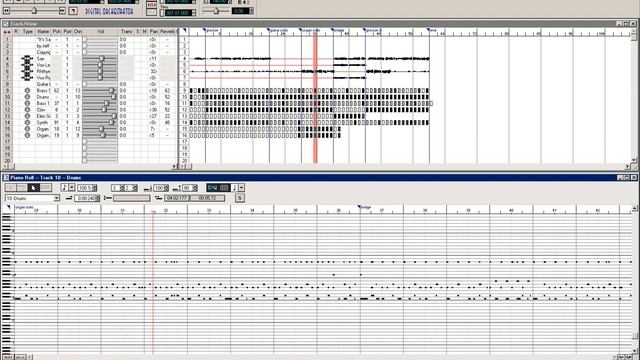This screenshot has height=360, width=640.
Task: Click the Pan column header in Track View
Action: (153, 31)
